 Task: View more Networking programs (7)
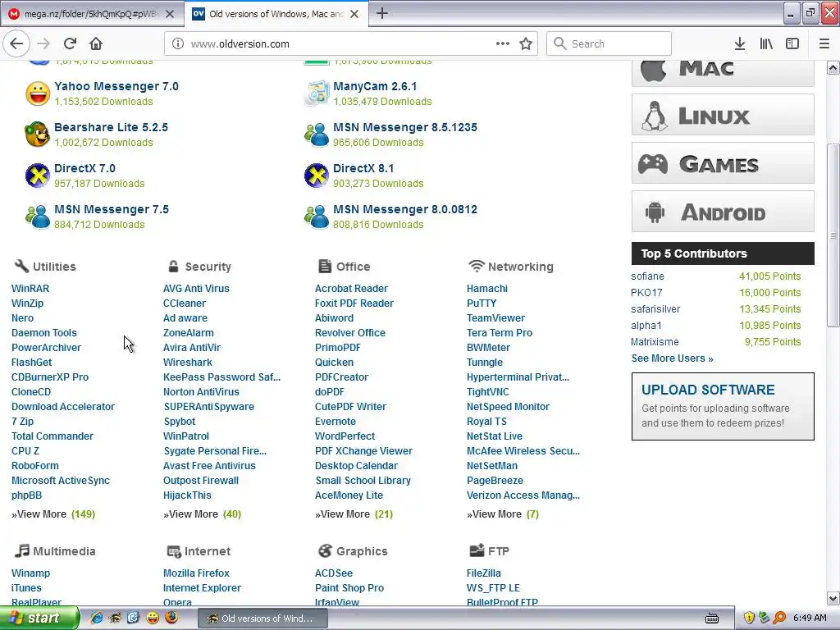coord(503,514)
